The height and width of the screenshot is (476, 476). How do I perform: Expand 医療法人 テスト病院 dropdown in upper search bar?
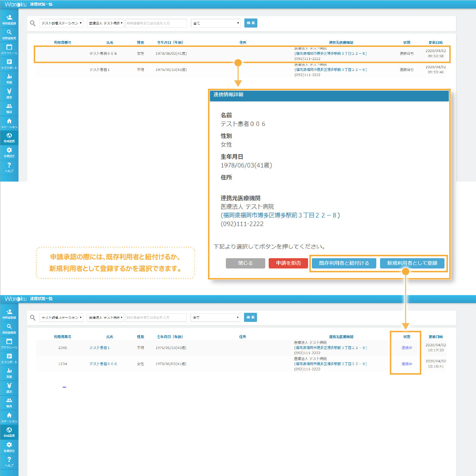click(105, 23)
